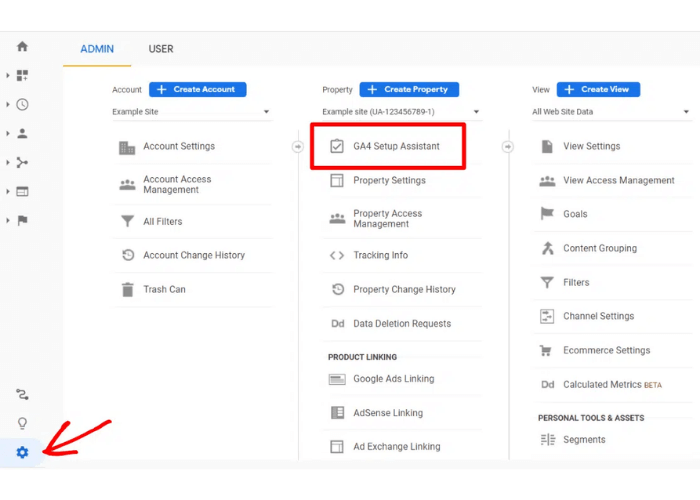Image resolution: width=700 pixels, height=500 pixels.
Task: Click the view Filters funnel icon
Action: pyautogui.click(x=547, y=282)
